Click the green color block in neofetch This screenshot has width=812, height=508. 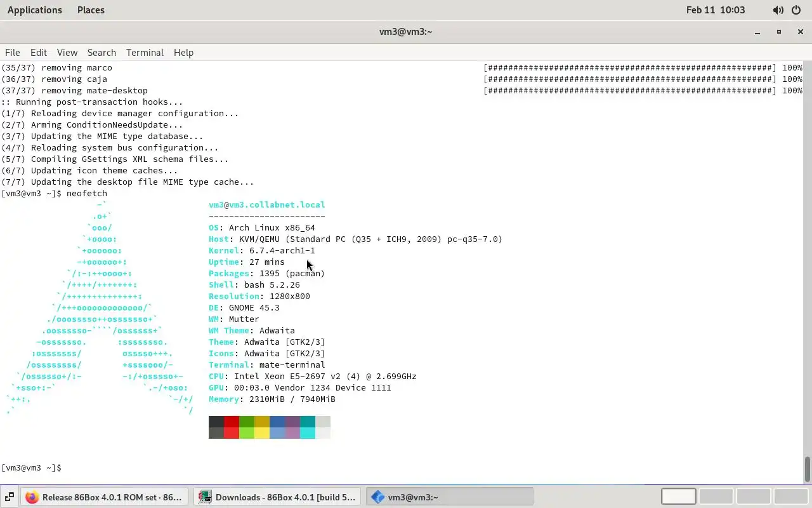[247, 422]
